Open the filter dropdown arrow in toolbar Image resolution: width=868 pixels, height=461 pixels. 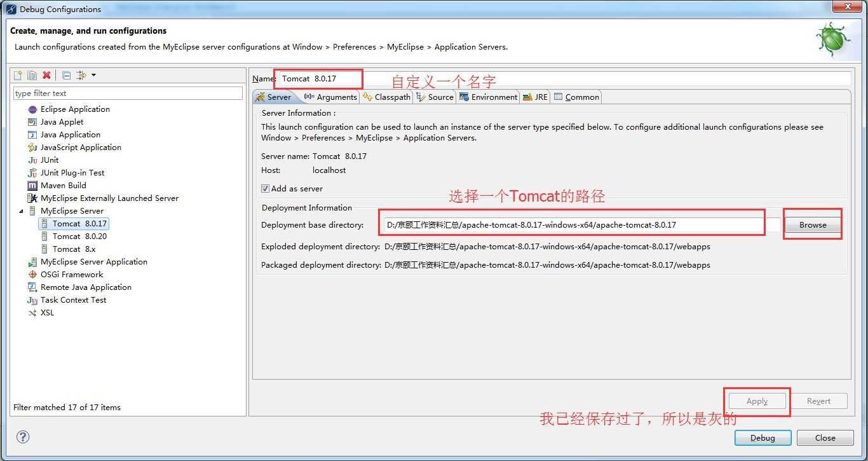[x=93, y=75]
